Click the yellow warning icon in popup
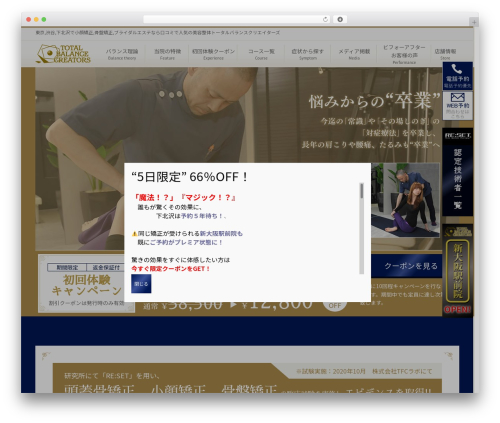The width and height of the screenshot is (500, 423). (134, 234)
